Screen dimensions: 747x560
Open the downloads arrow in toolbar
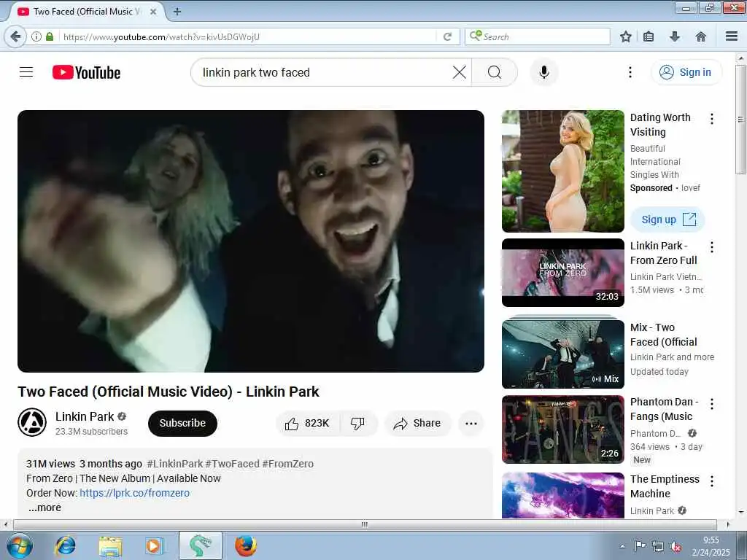675,36
